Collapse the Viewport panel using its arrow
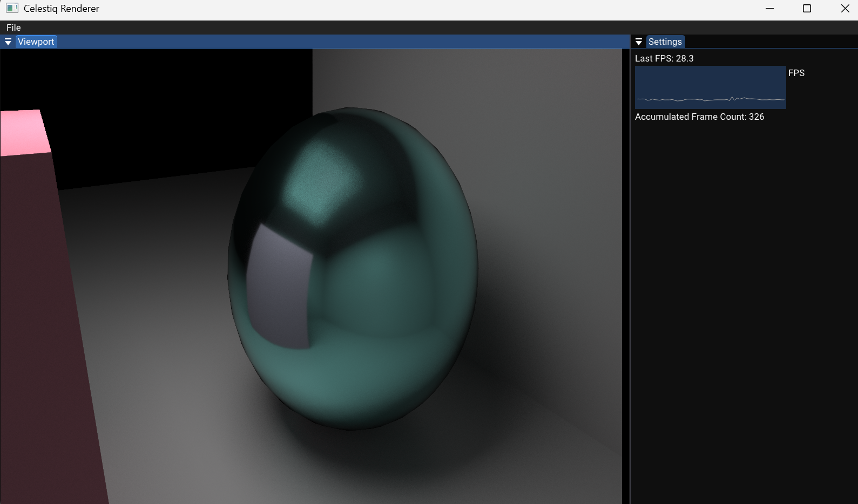This screenshot has height=504, width=858. (8, 42)
